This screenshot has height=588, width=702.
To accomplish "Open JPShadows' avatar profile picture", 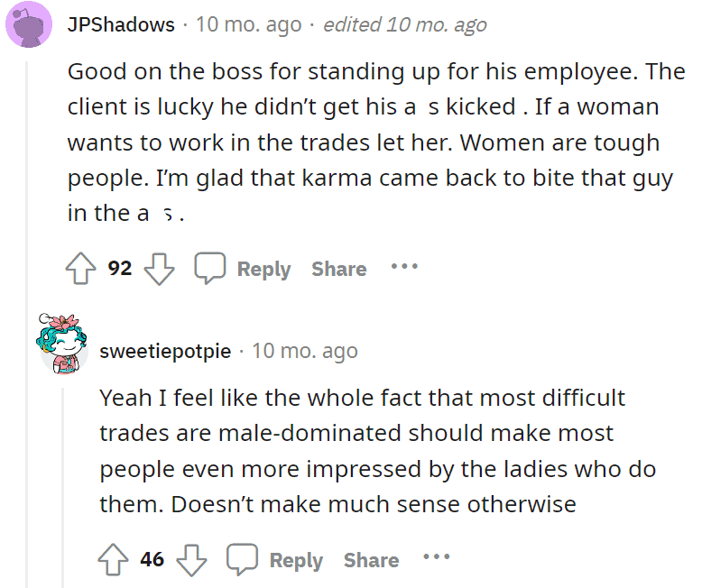I will tap(29, 24).
